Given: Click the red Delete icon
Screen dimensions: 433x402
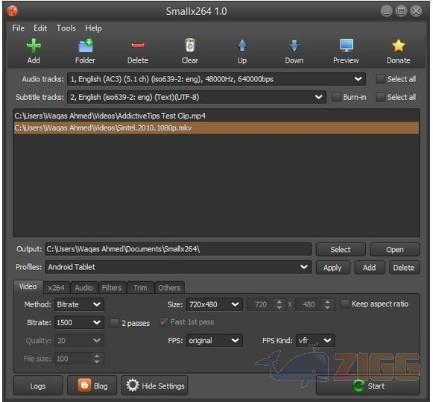Looking at the screenshot, I should tap(138, 45).
